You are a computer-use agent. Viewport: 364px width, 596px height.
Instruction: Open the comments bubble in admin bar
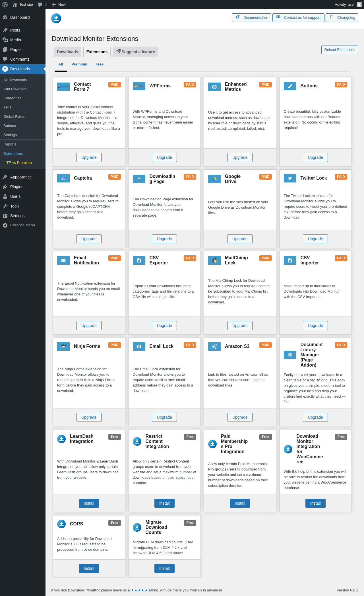point(40,5)
